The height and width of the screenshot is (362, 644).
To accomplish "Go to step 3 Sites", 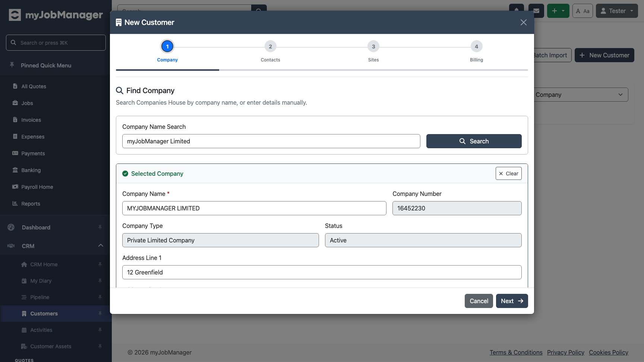I will point(373,47).
